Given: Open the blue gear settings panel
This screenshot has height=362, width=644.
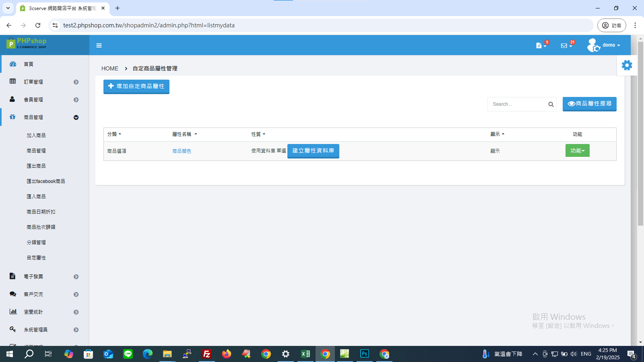Looking at the screenshot, I should (x=627, y=65).
